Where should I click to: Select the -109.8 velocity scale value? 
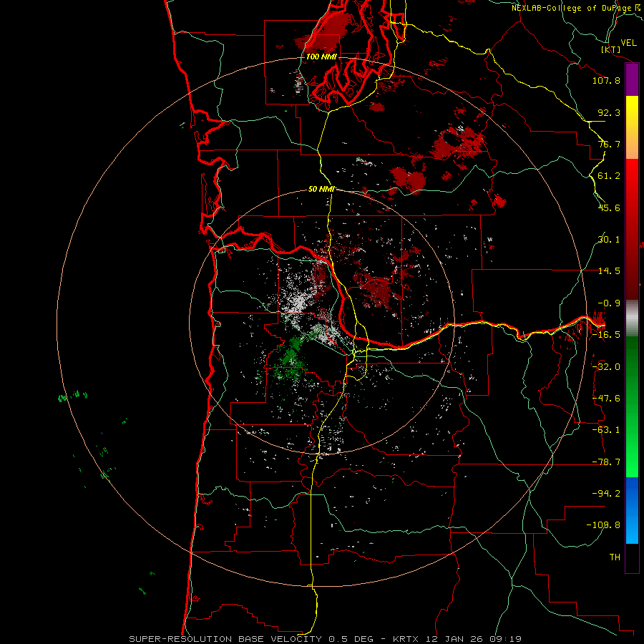coord(603,525)
